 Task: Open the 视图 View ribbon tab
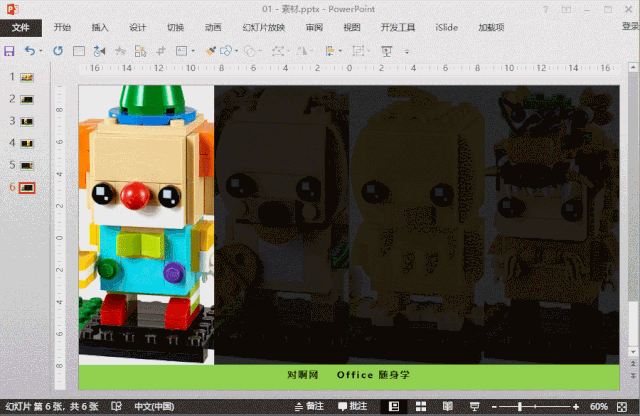pyautogui.click(x=352, y=27)
